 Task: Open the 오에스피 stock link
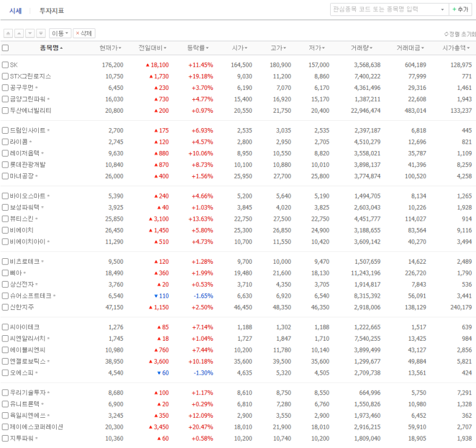pyautogui.click(x=22, y=373)
